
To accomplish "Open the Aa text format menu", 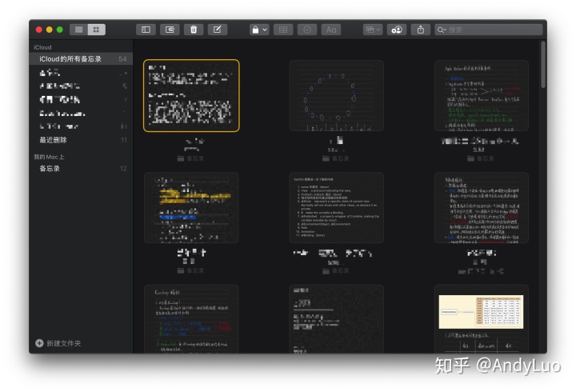I will click(x=331, y=30).
